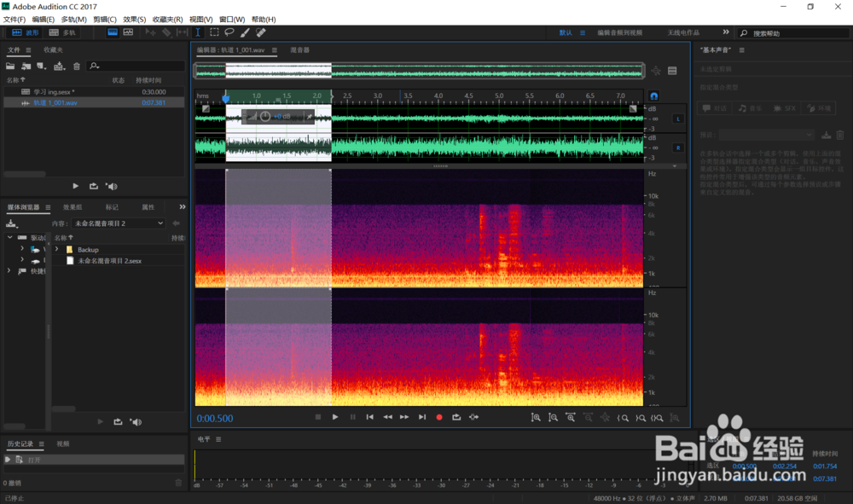Expand the 快捷 tree node
The image size is (853, 504).
(9, 270)
